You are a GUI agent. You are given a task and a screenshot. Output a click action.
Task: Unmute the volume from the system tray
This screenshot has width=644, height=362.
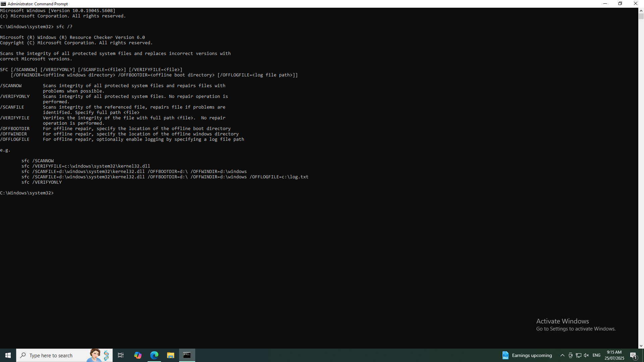[586, 355]
